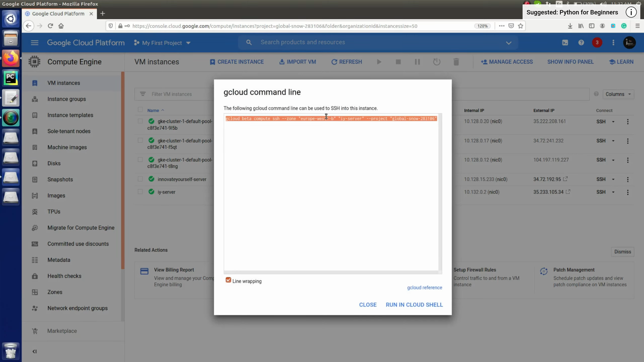Click RUN IN CLOUD SHELL
This screenshot has height=362, width=644.
[414, 305]
